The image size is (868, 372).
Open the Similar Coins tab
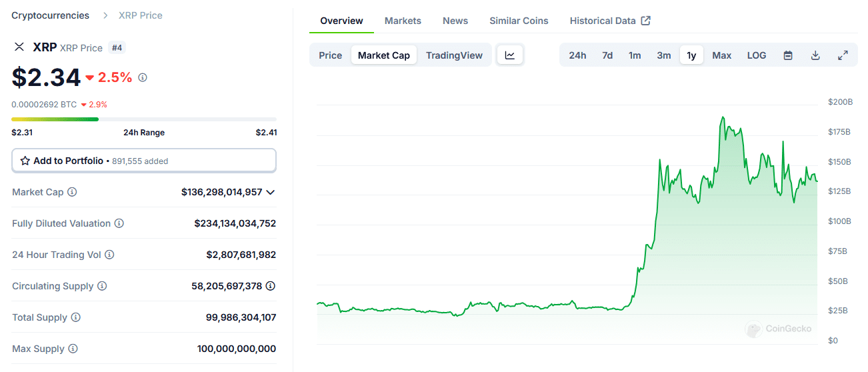[519, 21]
